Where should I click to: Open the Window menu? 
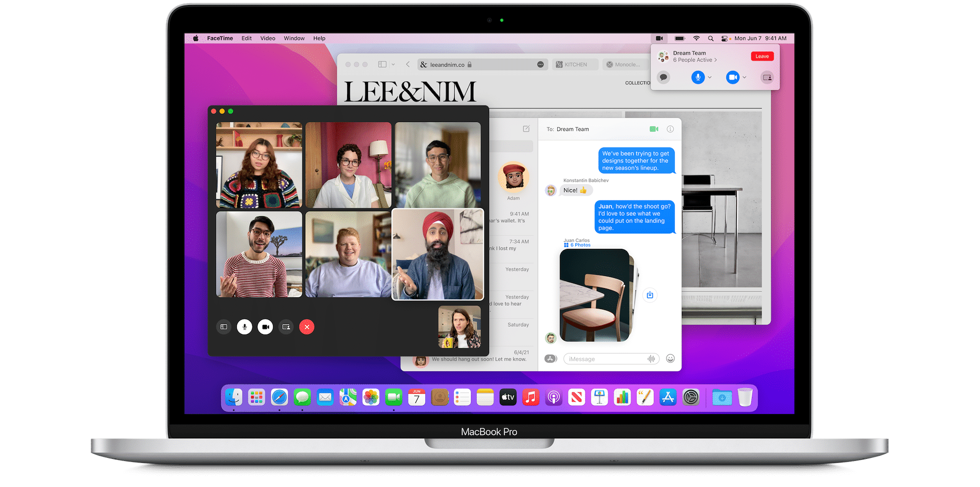pyautogui.click(x=294, y=38)
